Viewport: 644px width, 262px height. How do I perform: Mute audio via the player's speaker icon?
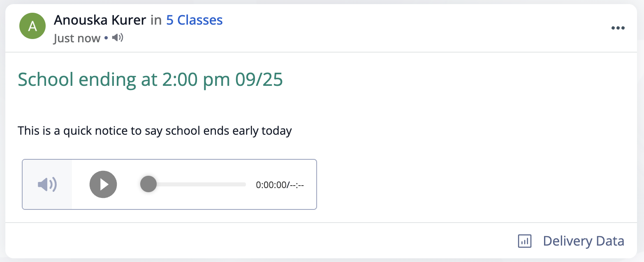47,184
